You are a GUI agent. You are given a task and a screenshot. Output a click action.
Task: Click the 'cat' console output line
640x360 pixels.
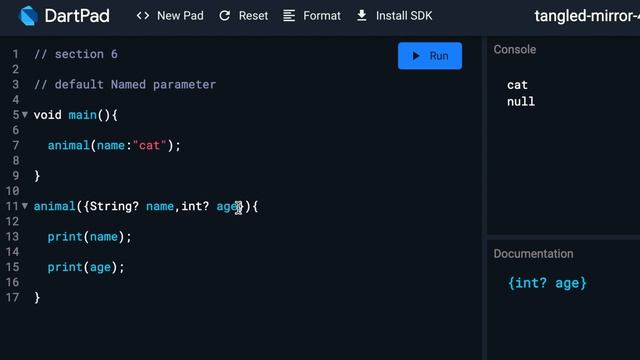[517, 85]
